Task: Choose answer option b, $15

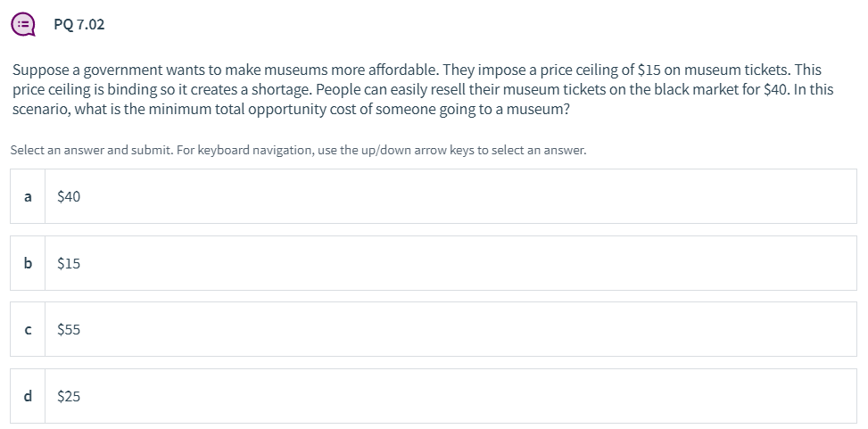Action: tap(434, 263)
